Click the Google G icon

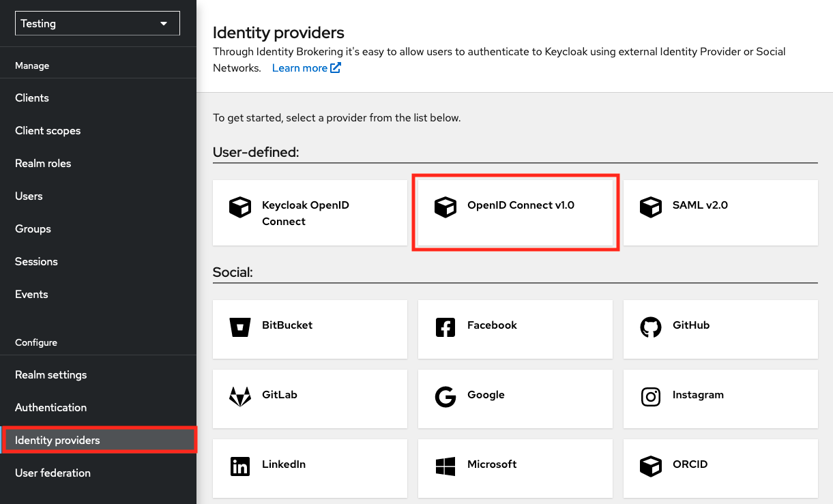pyautogui.click(x=445, y=397)
